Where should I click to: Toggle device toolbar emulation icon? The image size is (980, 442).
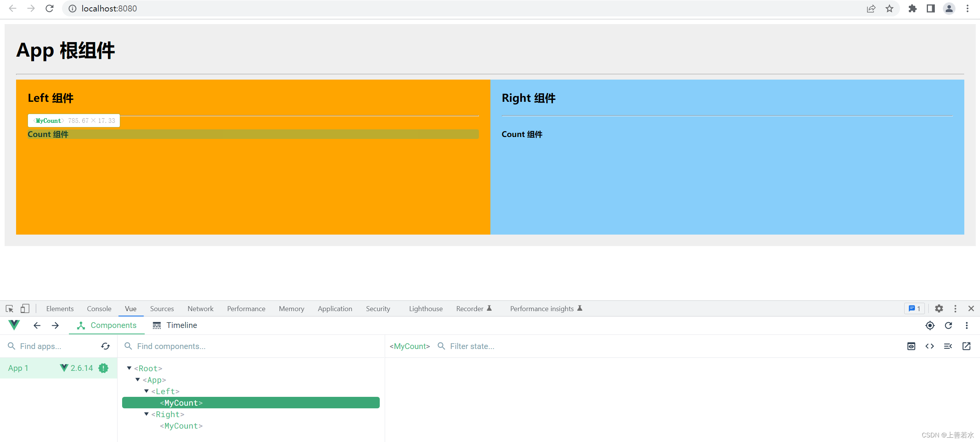[25, 308]
